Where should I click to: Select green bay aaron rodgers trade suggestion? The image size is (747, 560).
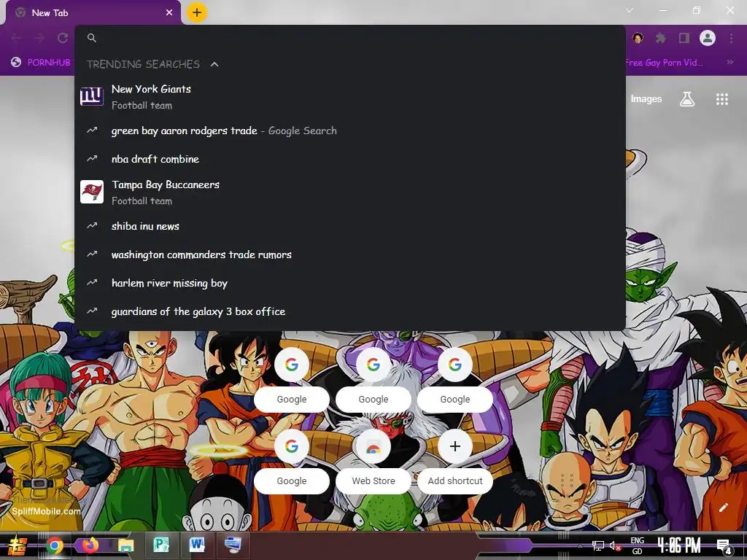(349, 131)
